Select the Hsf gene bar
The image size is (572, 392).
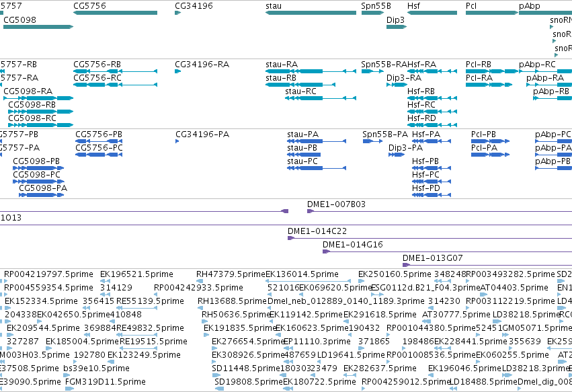point(432,13)
